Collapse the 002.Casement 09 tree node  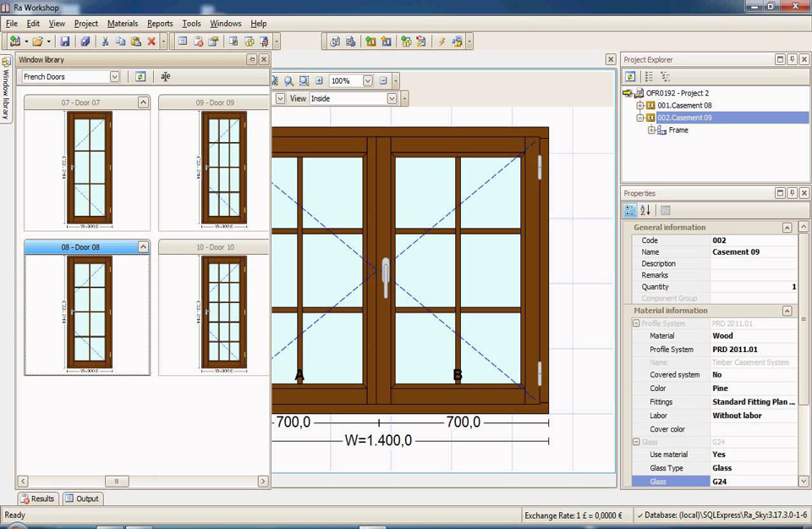pos(640,118)
